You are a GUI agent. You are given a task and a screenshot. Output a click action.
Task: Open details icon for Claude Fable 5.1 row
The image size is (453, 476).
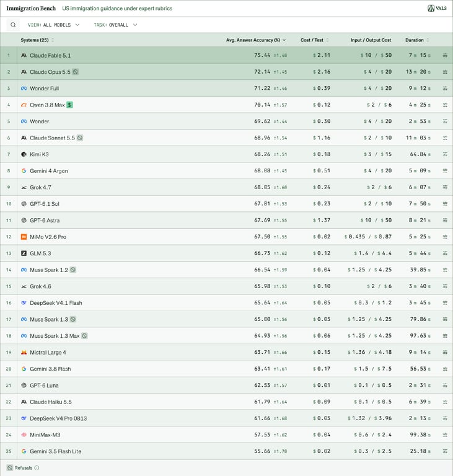(445, 55)
